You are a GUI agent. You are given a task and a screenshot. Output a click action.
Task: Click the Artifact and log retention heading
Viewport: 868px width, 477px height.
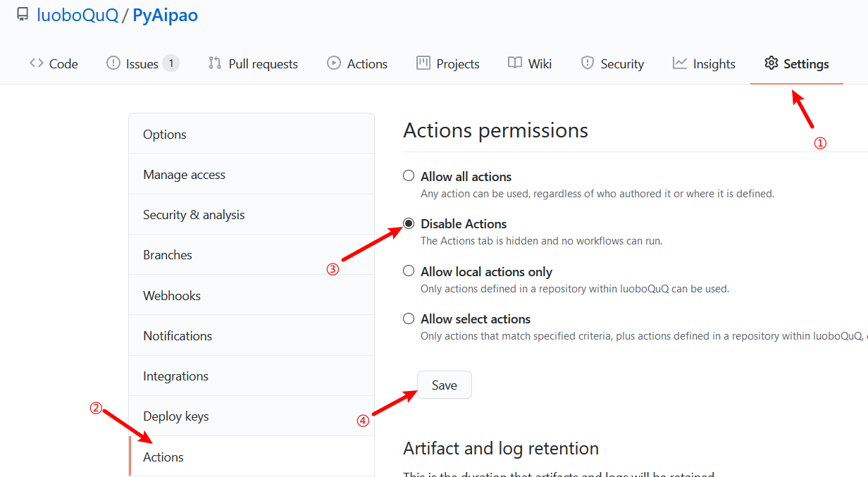501,448
